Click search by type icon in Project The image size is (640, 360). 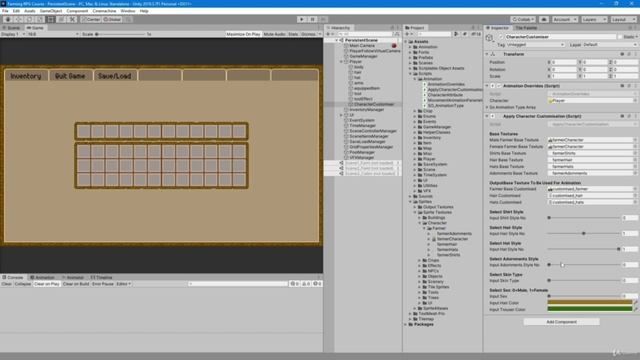pos(456,34)
